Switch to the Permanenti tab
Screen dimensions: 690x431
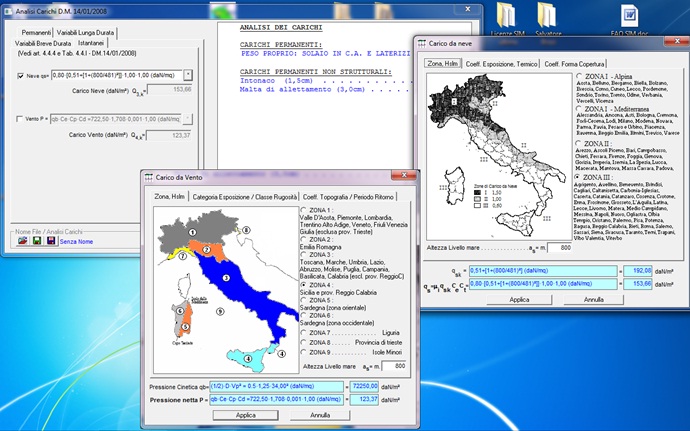[36, 33]
